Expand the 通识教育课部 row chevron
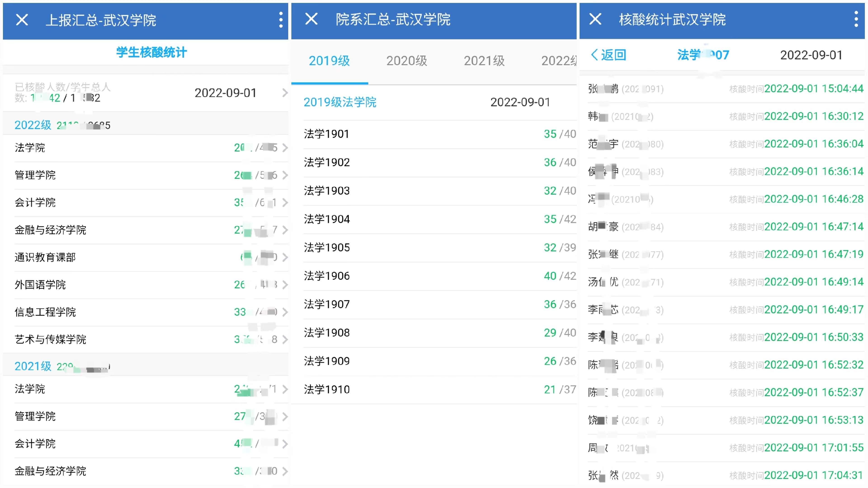Viewport: 868px width, 488px height. pos(285,257)
